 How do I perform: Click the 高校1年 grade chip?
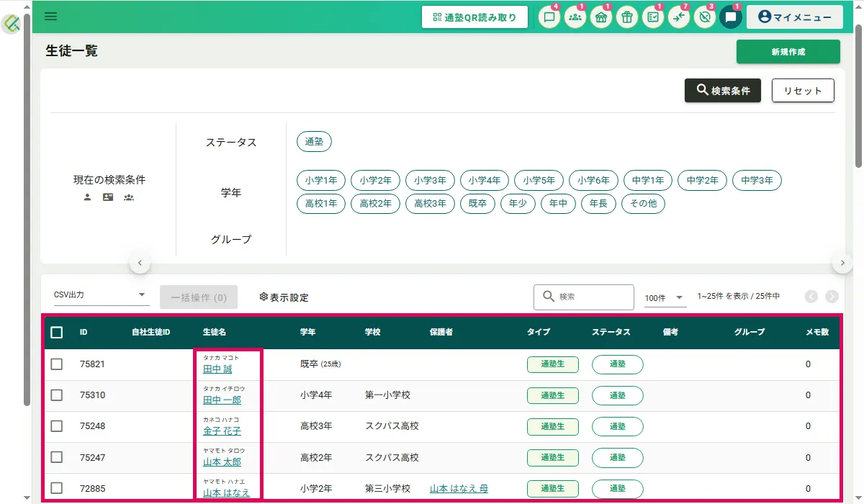(x=321, y=204)
